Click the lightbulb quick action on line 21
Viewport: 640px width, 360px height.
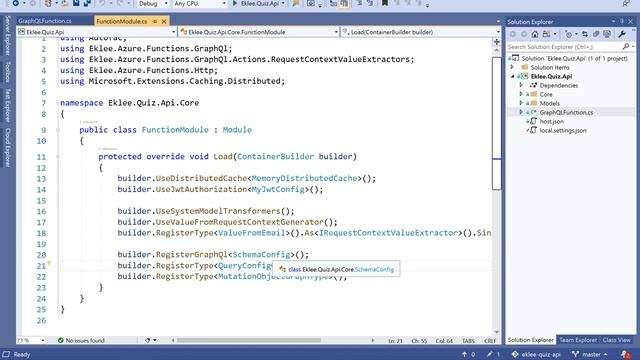49,263
